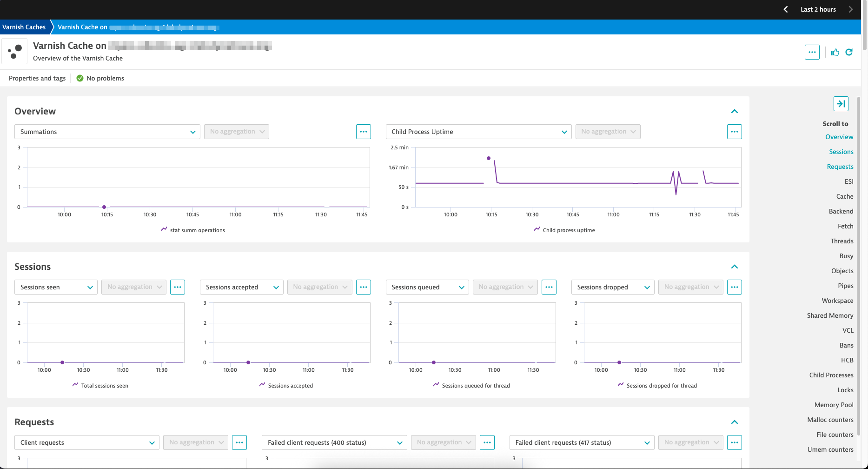Jump to Requests via Scroll to sidebar

840,167
